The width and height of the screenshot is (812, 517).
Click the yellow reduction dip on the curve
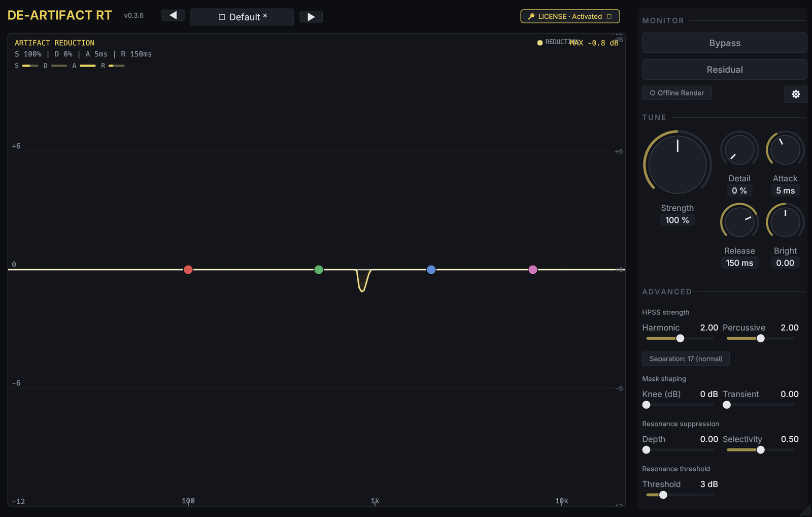tap(362, 282)
